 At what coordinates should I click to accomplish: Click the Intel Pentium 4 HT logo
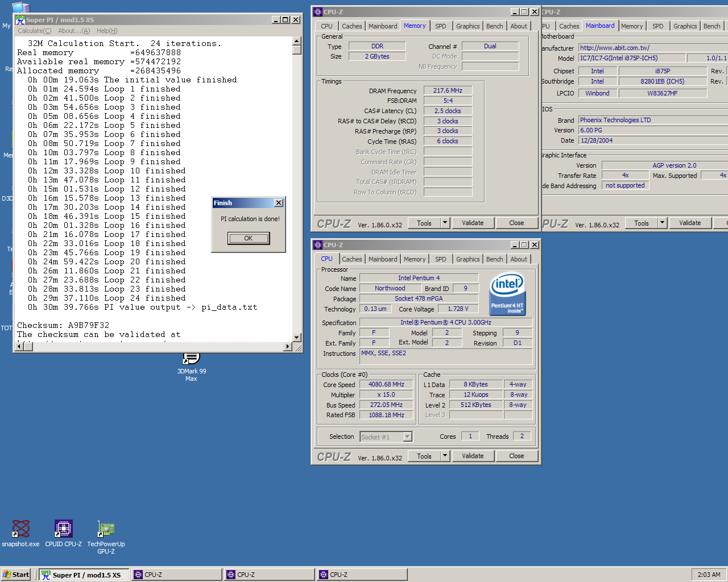[x=507, y=294]
